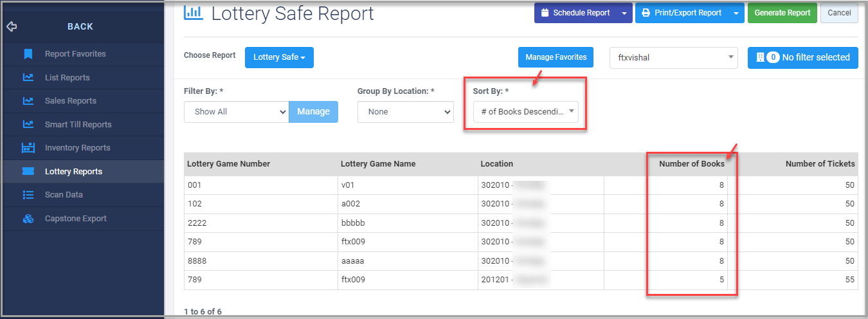Viewport: 868px width, 319px height.
Task: Click the Lottery Reports ticket icon
Action: 28,172
